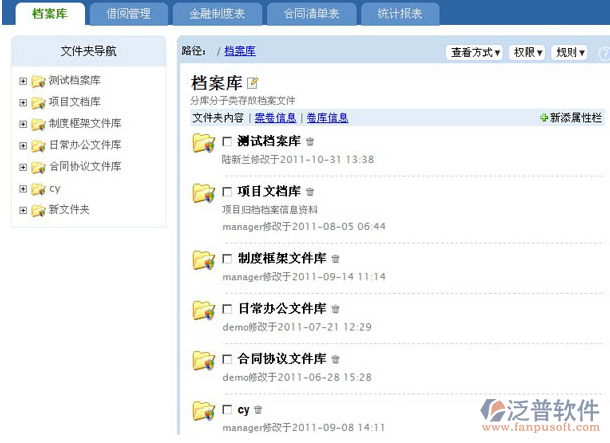Follow the 档案库 breadcrumb link

(240, 51)
